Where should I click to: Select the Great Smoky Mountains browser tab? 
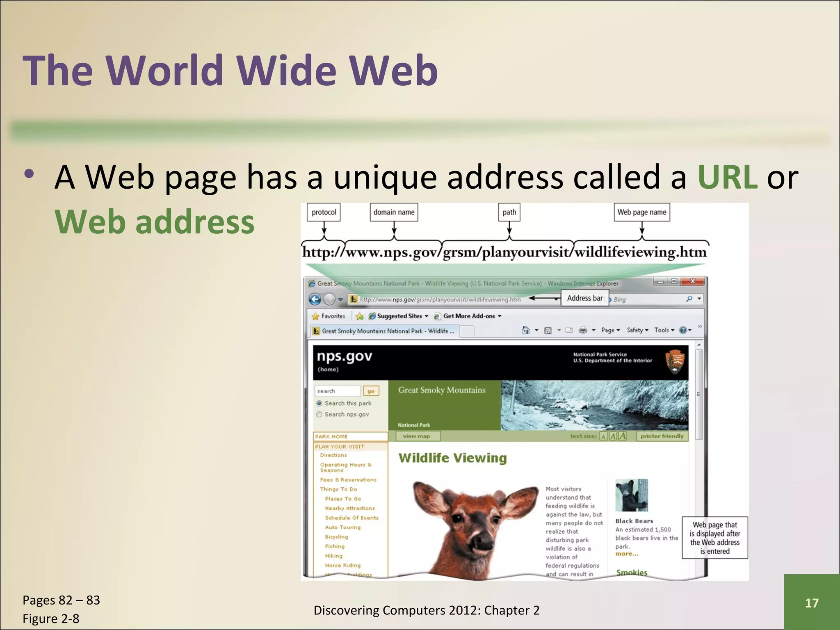[x=384, y=331]
